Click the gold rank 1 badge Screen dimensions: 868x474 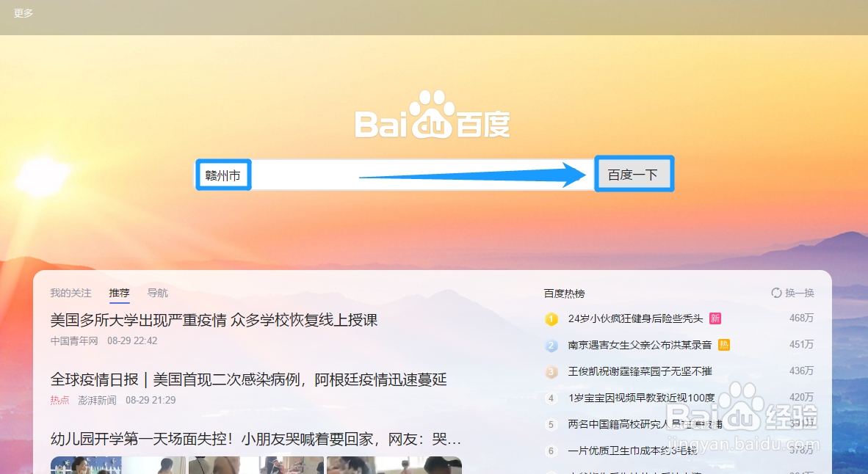pyautogui.click(x=551, y=318)
